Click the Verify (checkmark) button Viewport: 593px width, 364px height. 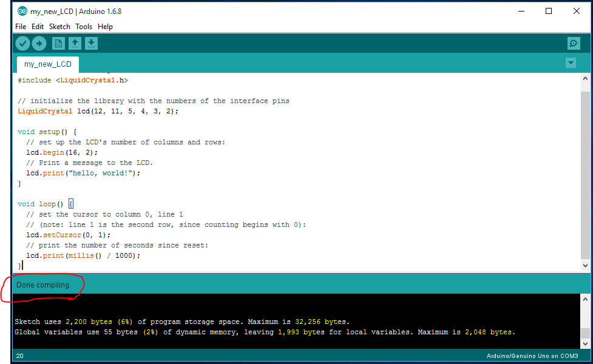(x=22, y=43)
